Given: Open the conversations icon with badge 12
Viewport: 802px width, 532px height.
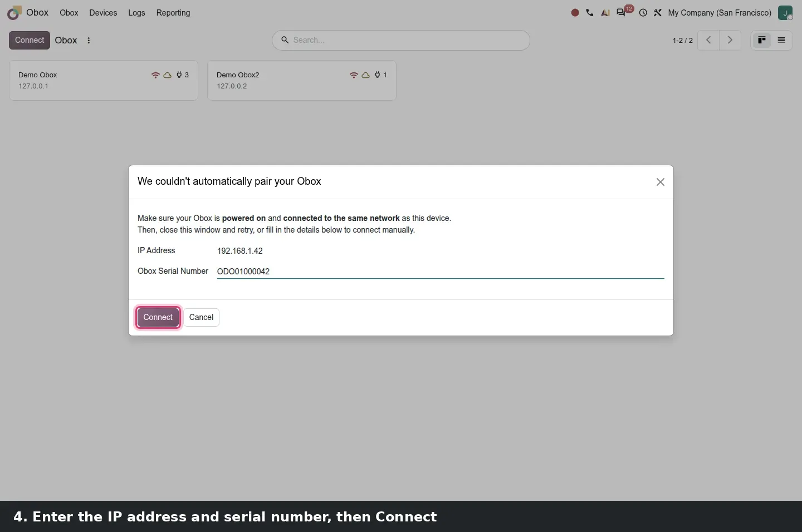Looking at the screenshot, I should click(x=621, y=13).
